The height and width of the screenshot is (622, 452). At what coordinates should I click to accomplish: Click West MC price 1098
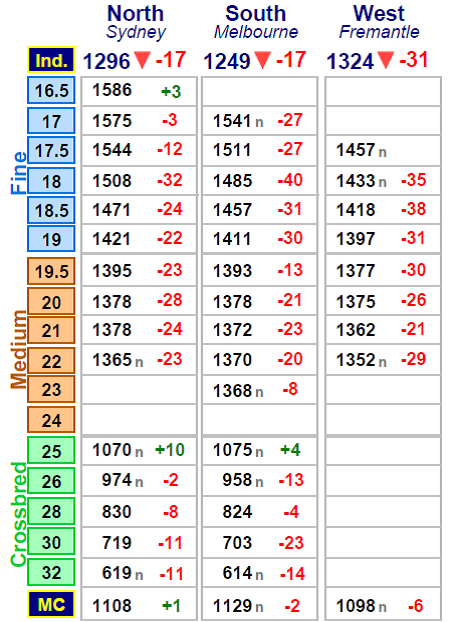point(356,606)
